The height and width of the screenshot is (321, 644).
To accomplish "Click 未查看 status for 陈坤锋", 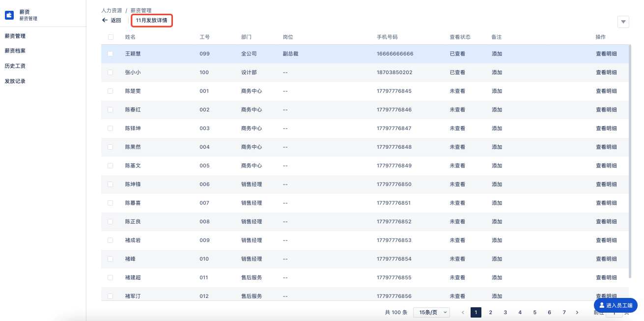I will (x=457, y=184).
